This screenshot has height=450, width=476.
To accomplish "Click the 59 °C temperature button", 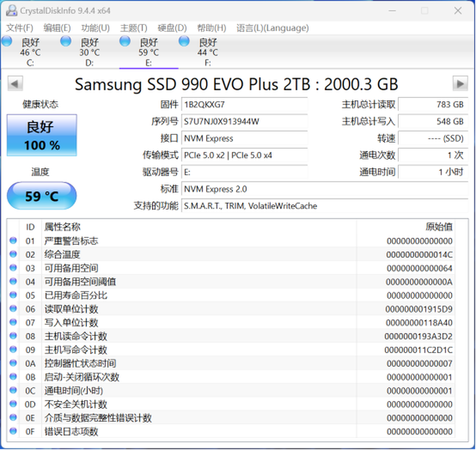I will [42, 197].
